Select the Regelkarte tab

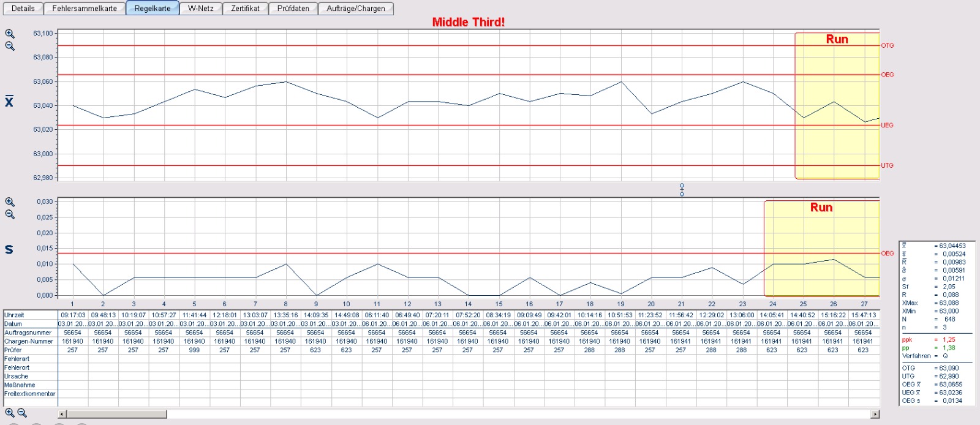point(153,9)
